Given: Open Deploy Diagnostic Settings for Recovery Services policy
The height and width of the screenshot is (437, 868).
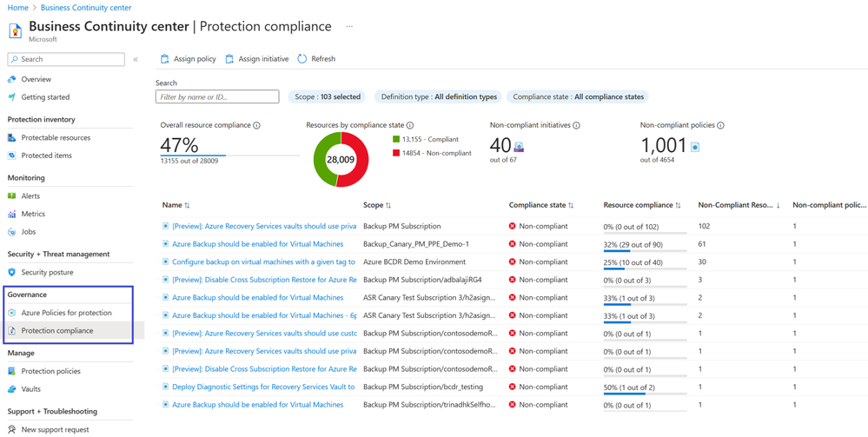Looking at the screenshot, I should click(263, 387).
